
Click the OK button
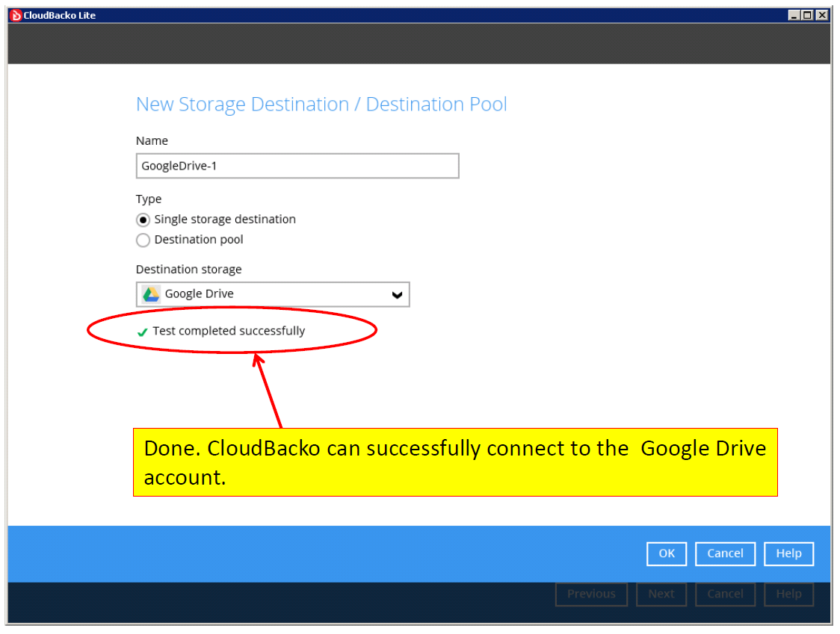point(667,553)
